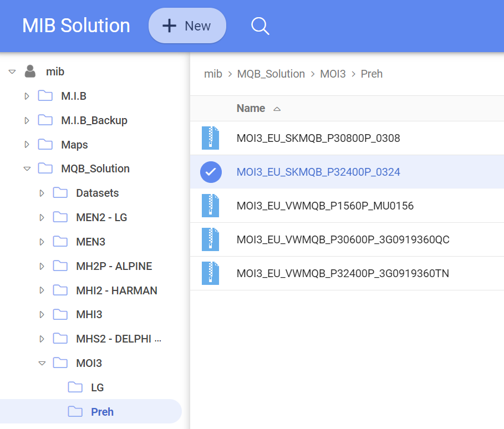
Task: Click zip icon of MOI3_EU_VWMQB_P32400P_3G0919360TN
Action: click(211, 273)
